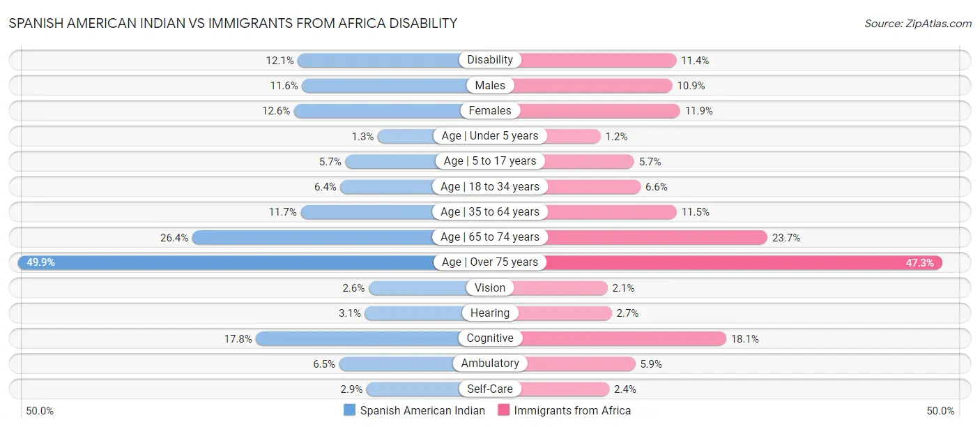Click the 26.4% value label

[x=174, y=237]
